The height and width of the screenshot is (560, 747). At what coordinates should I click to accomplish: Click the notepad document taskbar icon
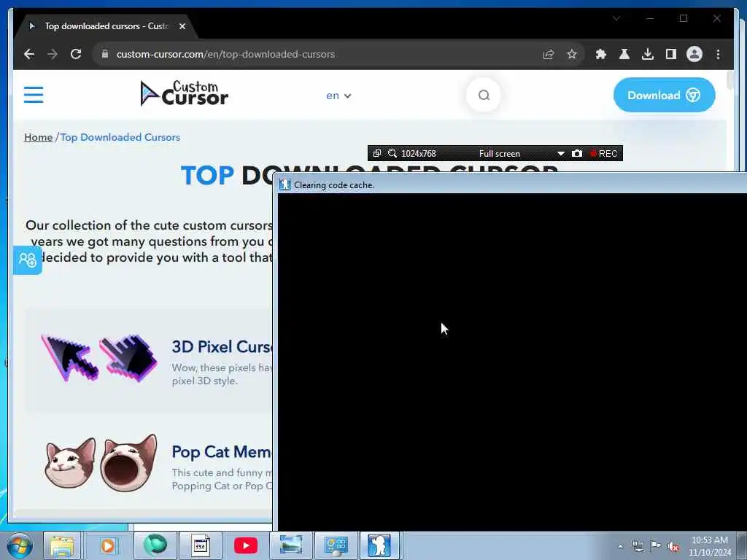tap(201, 545)
